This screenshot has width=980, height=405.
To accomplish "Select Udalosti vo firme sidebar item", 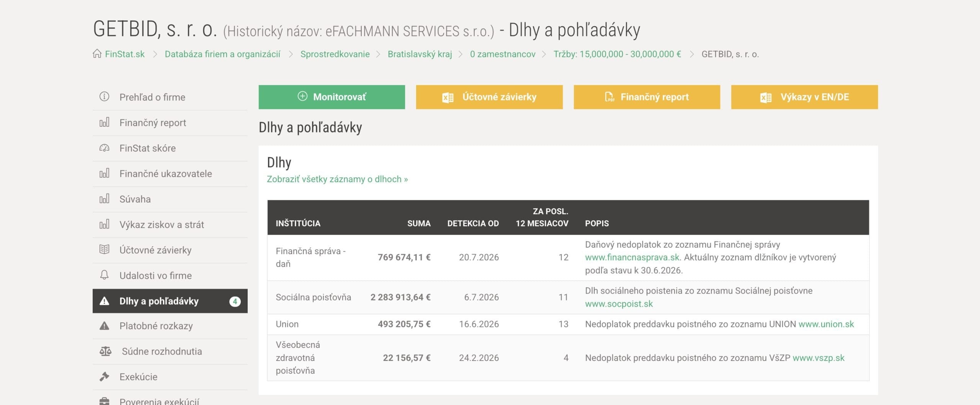I will [x=170, y=276].
